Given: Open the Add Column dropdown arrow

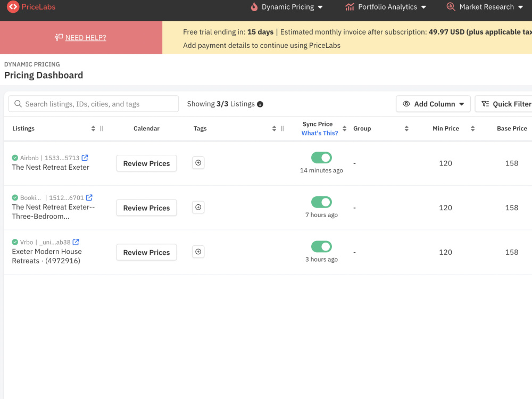Looking at the screenshot, I should [461, 104].
